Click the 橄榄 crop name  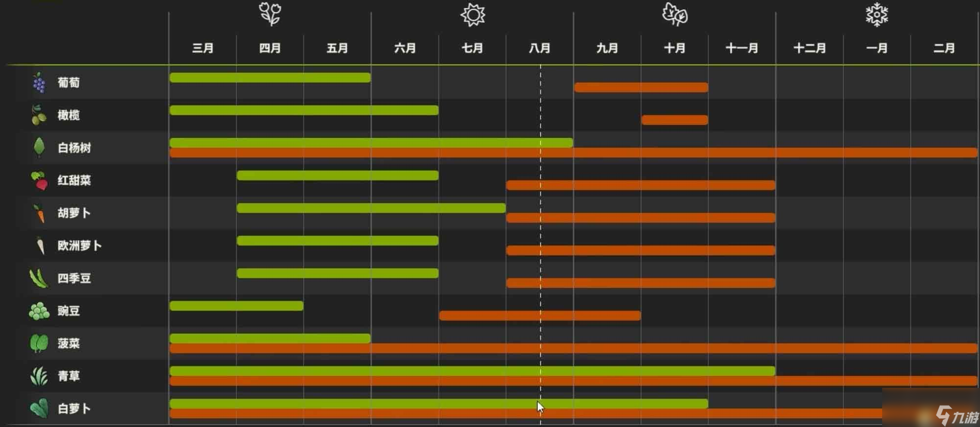pyautogui.click(x=69, y=115)
